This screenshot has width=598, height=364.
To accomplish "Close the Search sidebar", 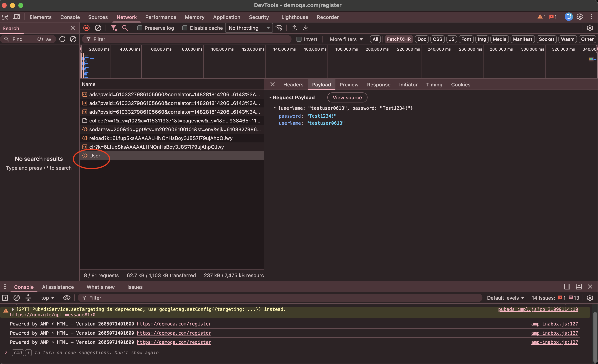I will (x=73, y=28).
